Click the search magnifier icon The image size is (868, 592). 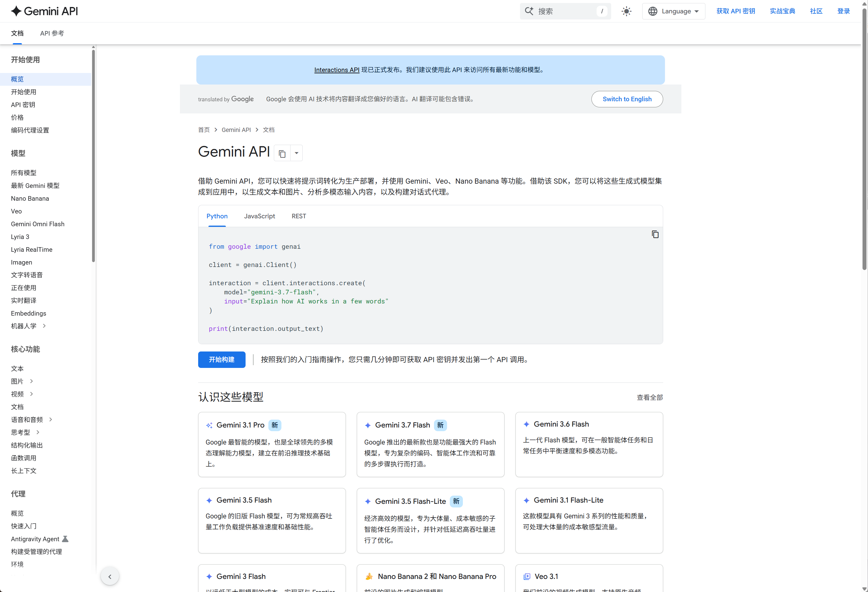tap(529, 11)
